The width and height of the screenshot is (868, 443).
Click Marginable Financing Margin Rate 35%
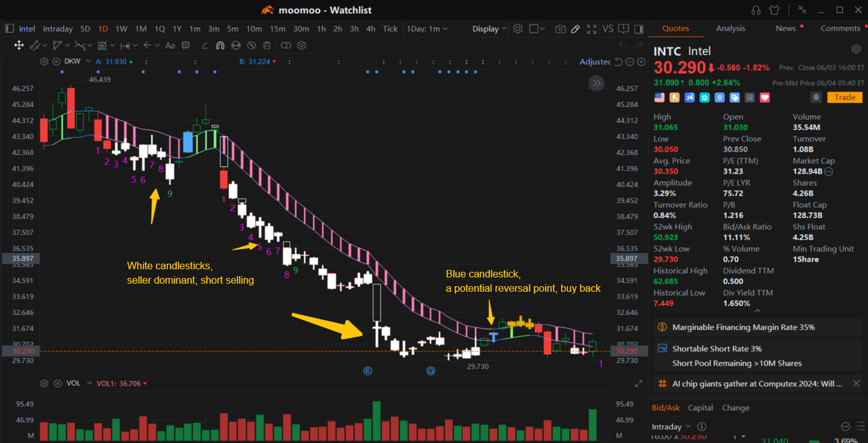coord(757,327)
